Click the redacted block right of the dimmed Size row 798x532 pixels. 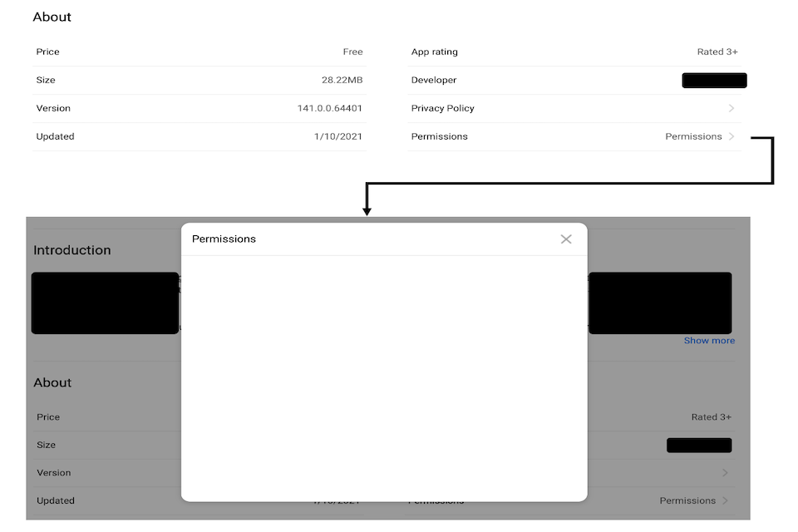pos(698,446)
